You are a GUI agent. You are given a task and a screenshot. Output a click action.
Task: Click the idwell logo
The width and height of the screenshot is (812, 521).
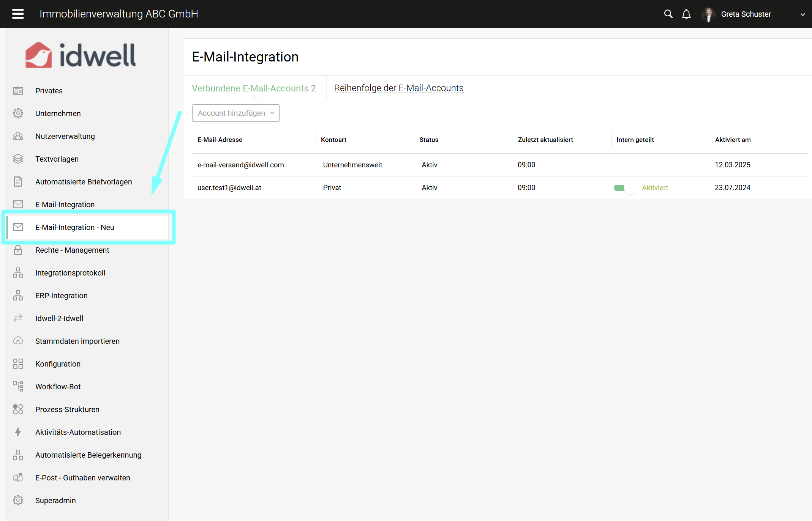81,55
